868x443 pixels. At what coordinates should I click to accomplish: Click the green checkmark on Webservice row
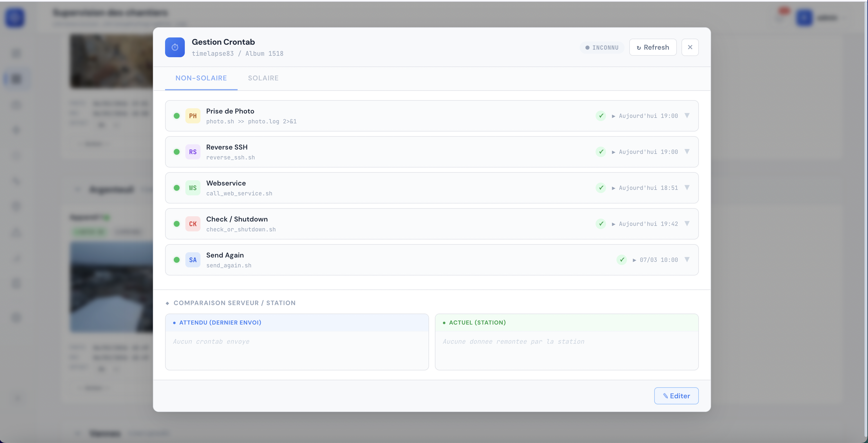(x=601, y=188)
